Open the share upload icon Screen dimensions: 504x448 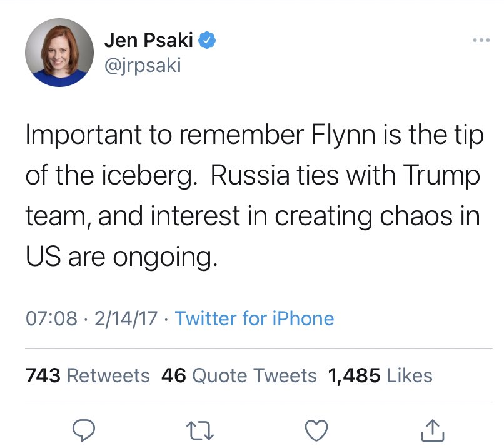point(433,430)
